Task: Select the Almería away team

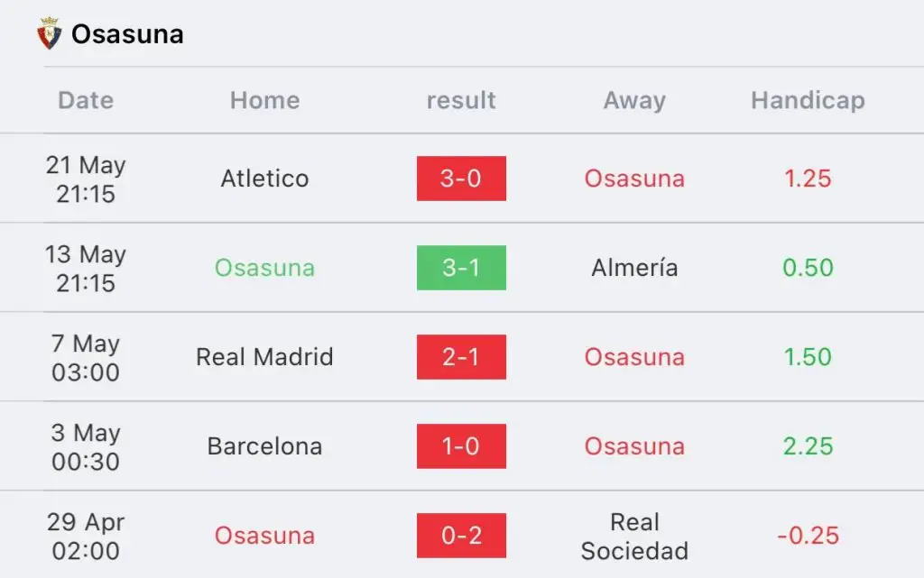Action: 634,268
